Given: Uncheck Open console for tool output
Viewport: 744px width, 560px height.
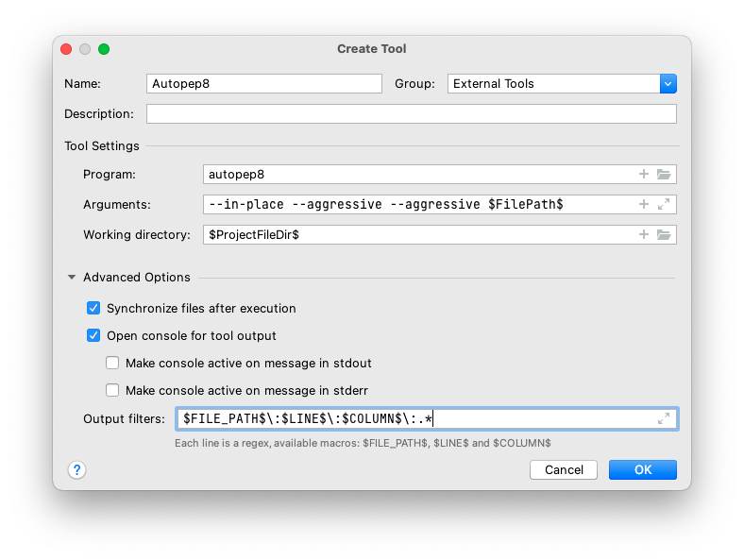Looking at the screenshot, I should click(93, 335).
